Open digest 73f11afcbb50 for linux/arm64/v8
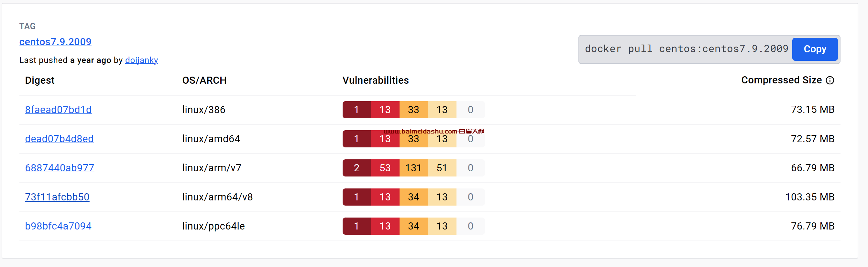Screen dimensions: 868x267 coord(57,197)
